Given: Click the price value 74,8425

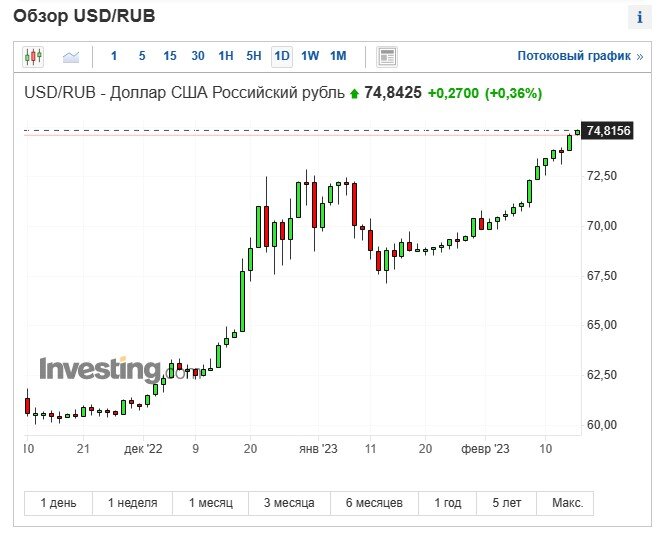Looking at the screenshot, I should click(393, 93).
